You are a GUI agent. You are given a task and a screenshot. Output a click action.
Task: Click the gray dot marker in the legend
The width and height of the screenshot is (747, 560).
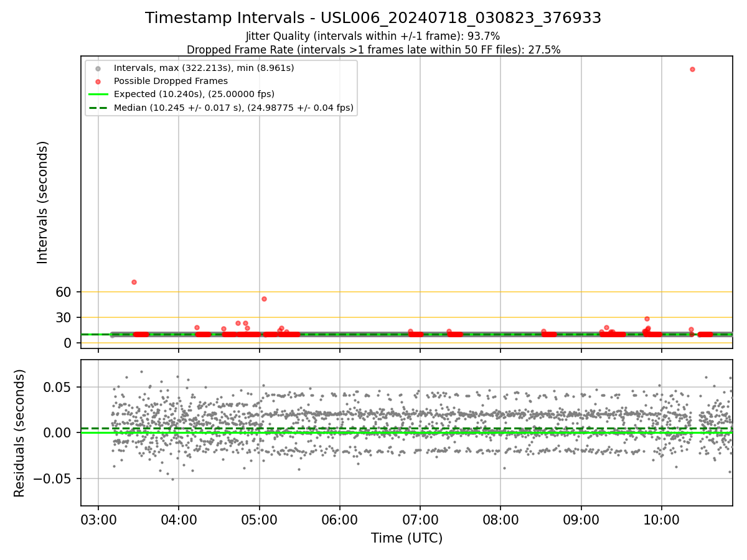[x=98, y=68]
